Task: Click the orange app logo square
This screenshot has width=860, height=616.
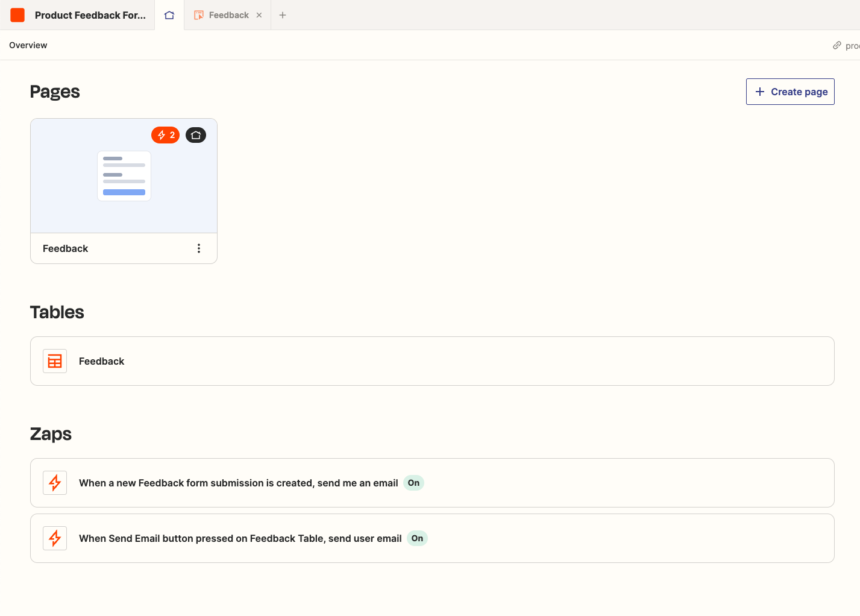Action: (17, 15)
